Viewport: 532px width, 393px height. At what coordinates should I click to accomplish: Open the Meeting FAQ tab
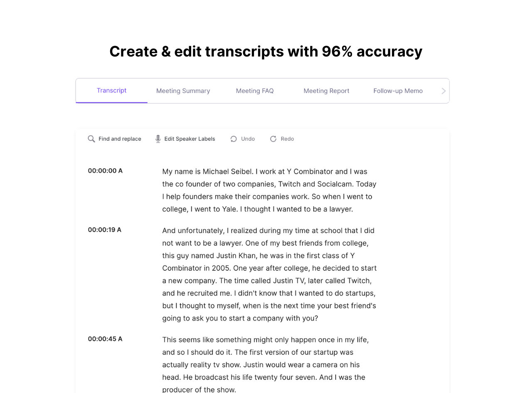[254, 91]
